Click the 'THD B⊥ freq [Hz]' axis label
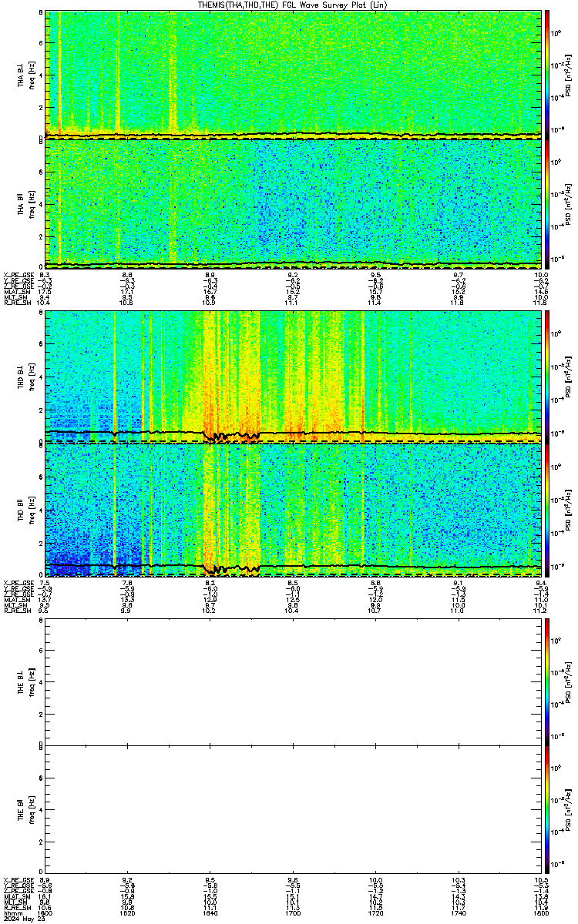 tap(27, 377)
